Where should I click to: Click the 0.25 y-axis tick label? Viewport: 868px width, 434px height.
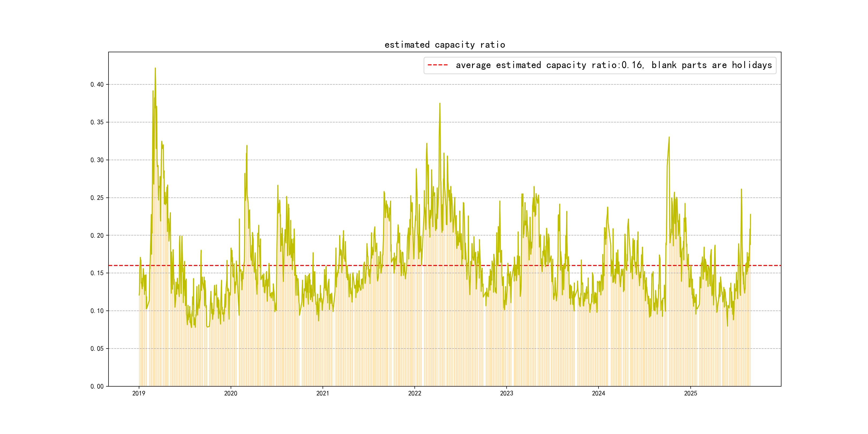pyautogui.click(x=97, y=198)
